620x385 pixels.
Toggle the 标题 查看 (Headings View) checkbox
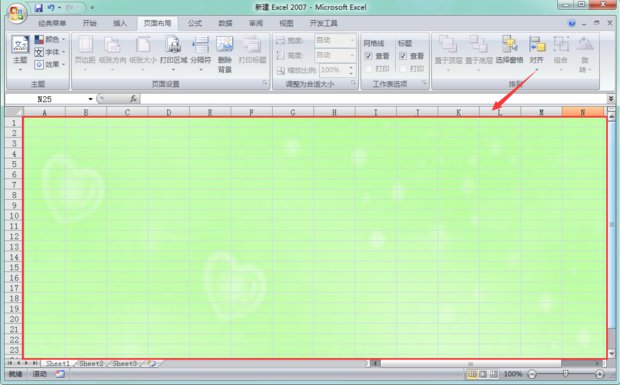click(x=403, y=56)
